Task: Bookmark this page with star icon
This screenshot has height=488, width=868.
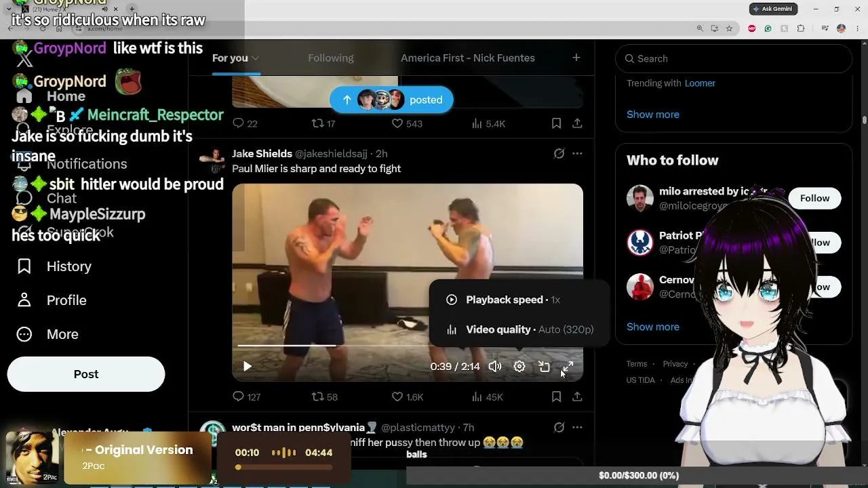Action: pyautogui.click(x=729, y=28)
